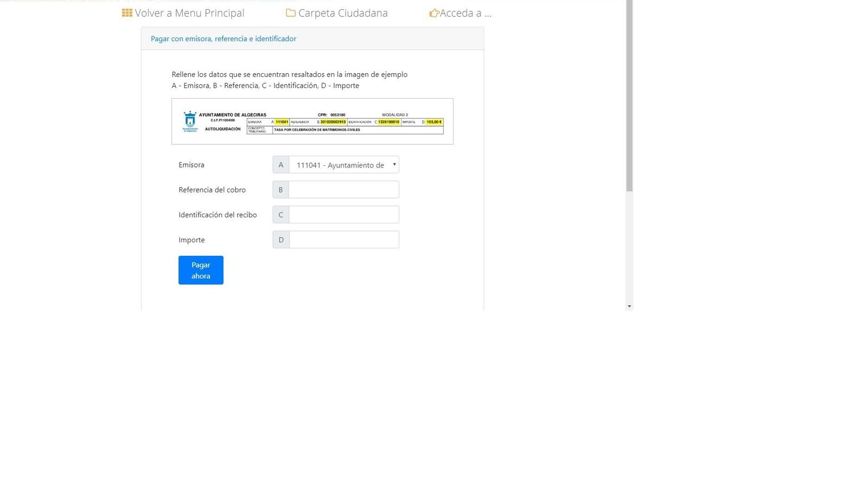
Task: Click the scroll-down arrow at scrollbar bottom
Action: pos(629,306)
